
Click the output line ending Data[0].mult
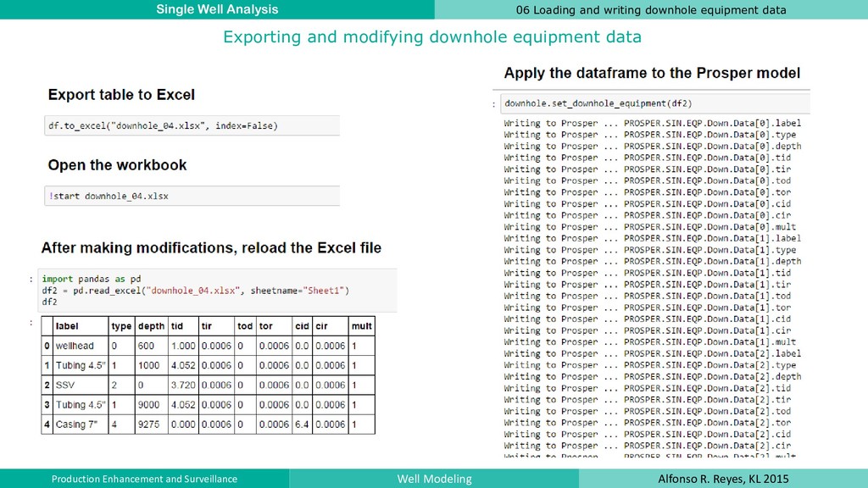pos(650,227)
